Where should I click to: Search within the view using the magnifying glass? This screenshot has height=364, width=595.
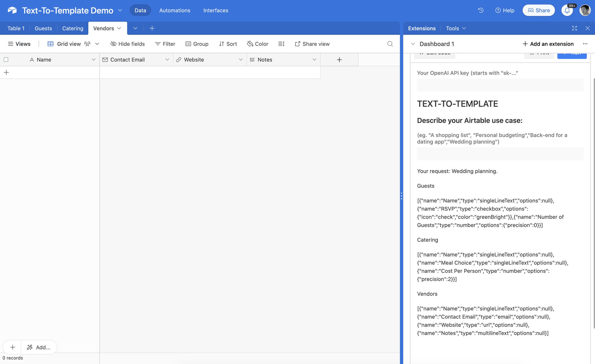(390, 44)
